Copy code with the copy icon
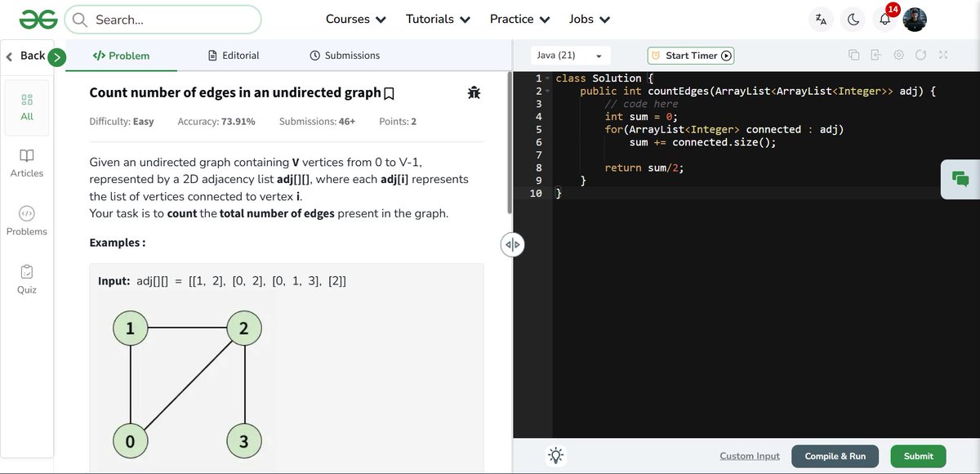Screen dimensions: 980x474 [x=853, y=53]
